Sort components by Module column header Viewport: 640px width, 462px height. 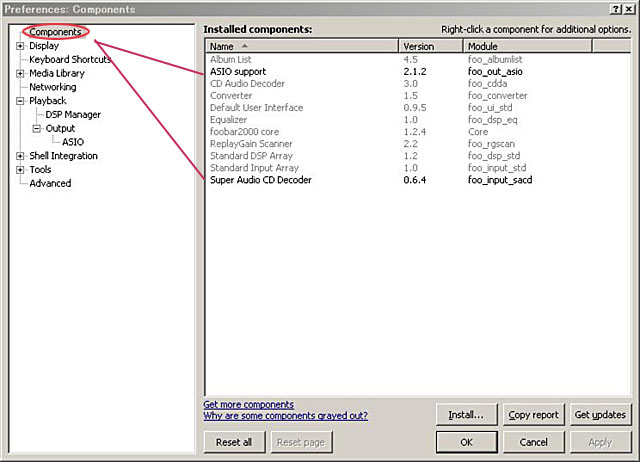(527, 46)
